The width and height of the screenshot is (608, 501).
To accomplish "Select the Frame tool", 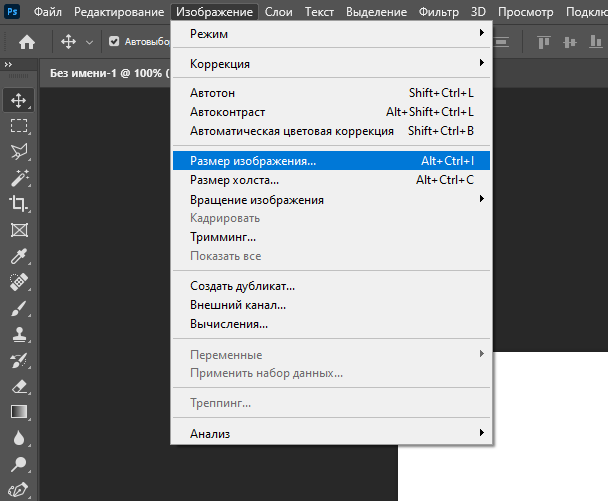I will click(x=19, y=230).
